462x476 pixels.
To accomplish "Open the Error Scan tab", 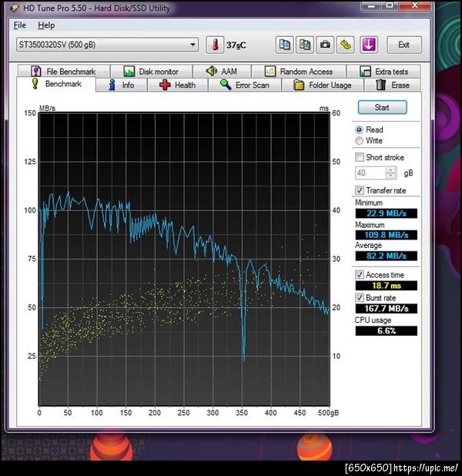I will 245,85.
